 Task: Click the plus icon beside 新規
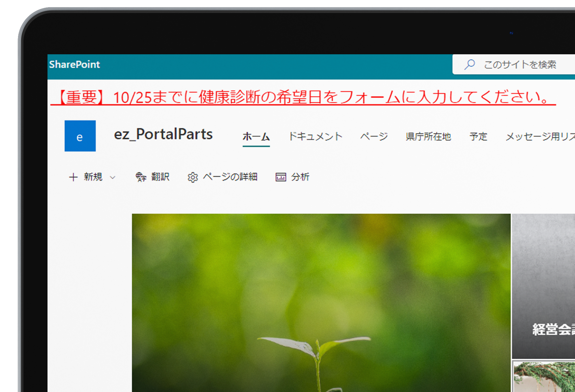point(73,177)
